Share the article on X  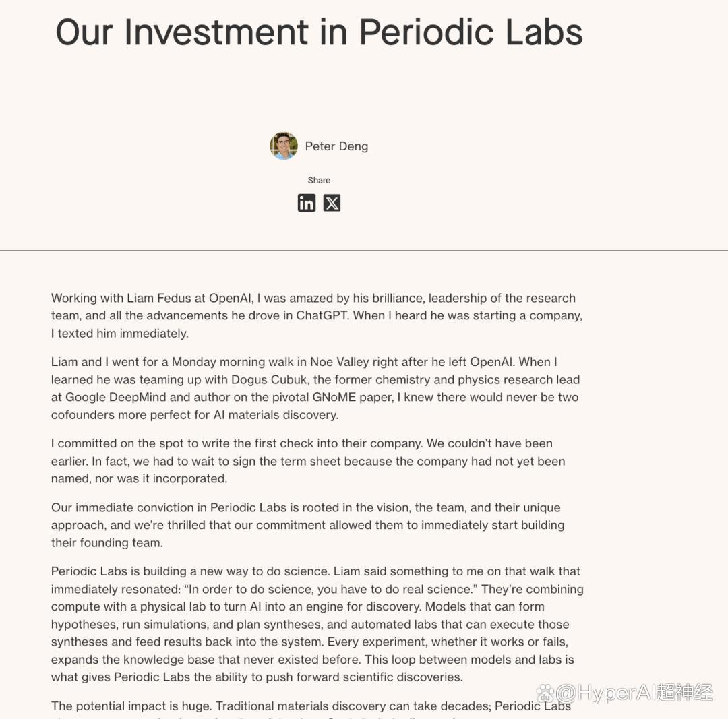332,203
